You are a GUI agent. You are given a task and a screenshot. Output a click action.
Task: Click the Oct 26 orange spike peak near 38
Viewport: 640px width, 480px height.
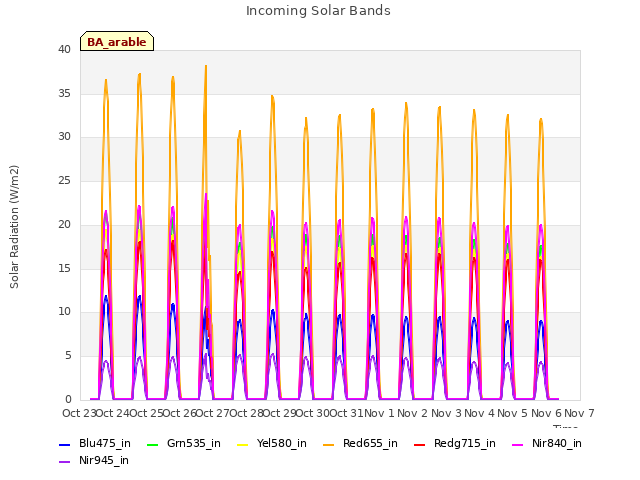tap(206, 66)
